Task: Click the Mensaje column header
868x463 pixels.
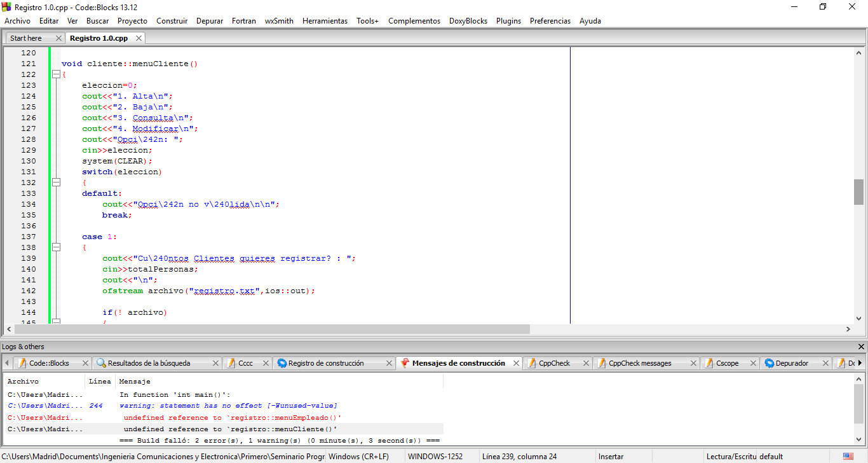Action: coord(279,382)
